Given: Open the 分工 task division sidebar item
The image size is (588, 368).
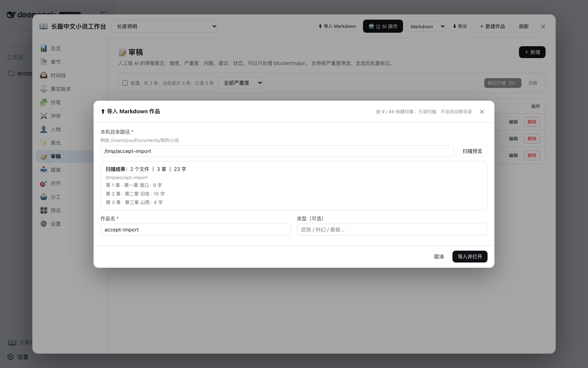Looking at the screenshot, I should point(65,197).
